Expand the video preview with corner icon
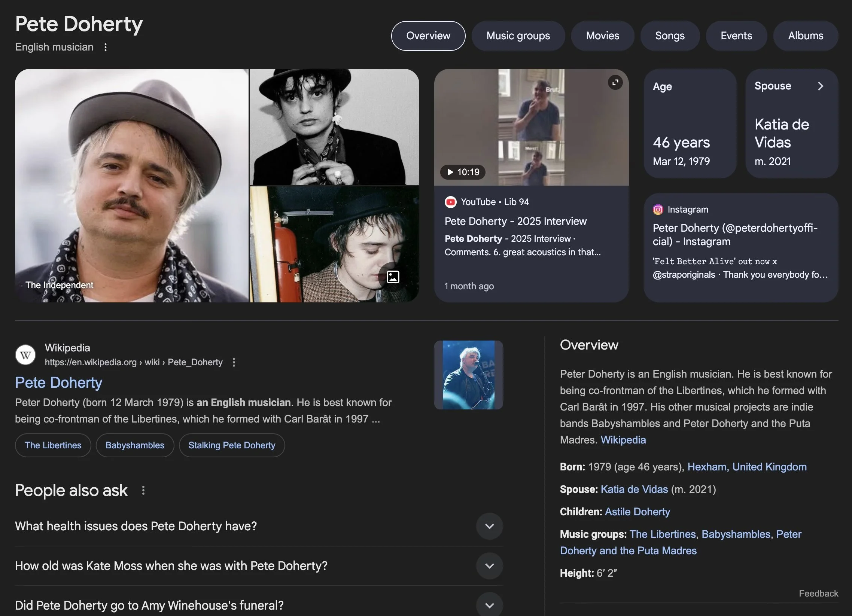 coord(615,83)
